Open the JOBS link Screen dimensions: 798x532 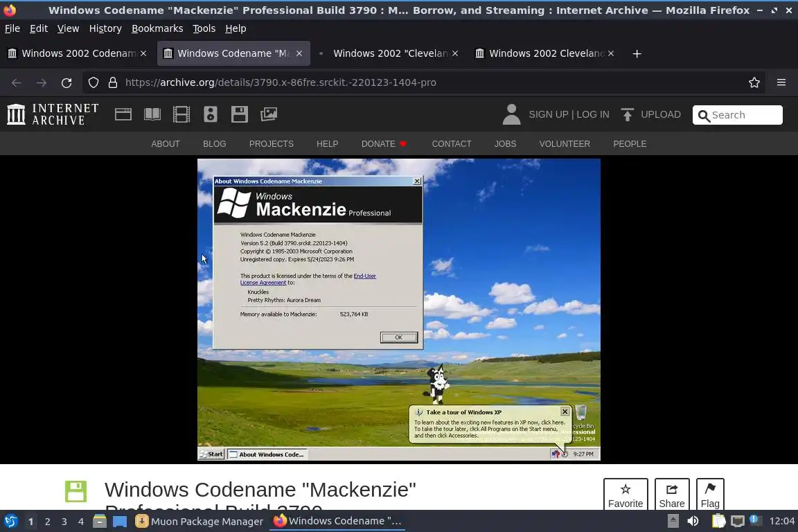point(506,144)
